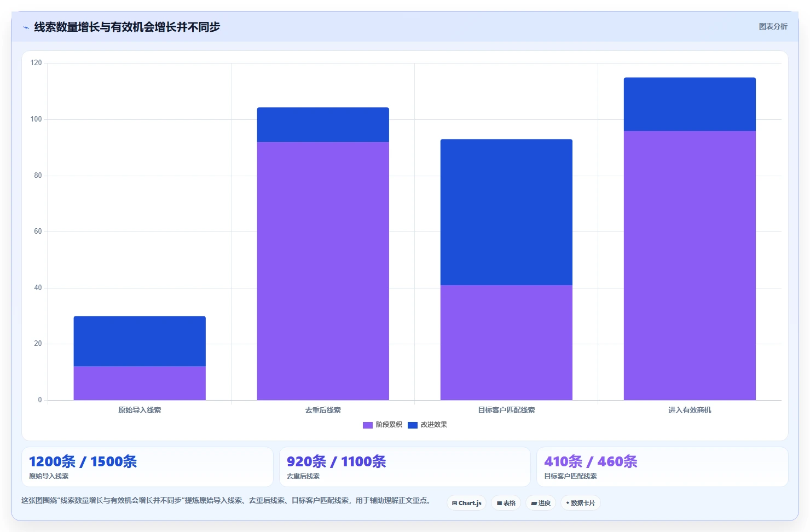Click the 去重后线索 x-axis label
The image size is (810, 532).
[323, 410]
